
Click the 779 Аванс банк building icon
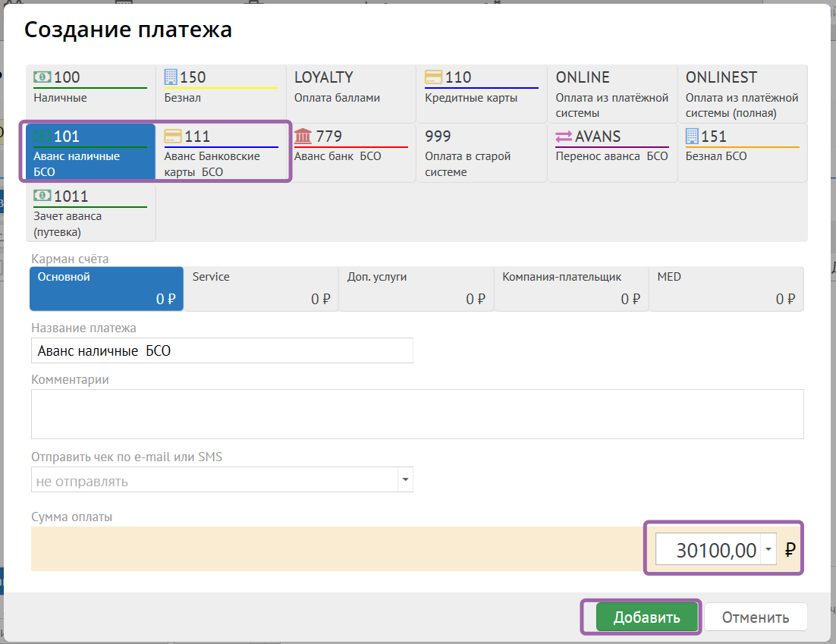(x=303, y=137)
